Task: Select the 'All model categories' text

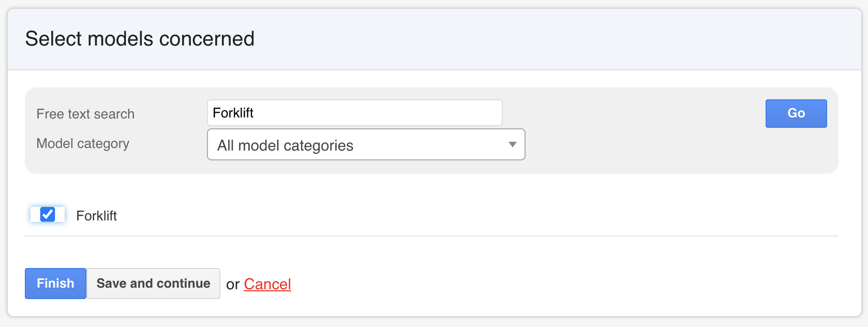Action: pos(285,145)
